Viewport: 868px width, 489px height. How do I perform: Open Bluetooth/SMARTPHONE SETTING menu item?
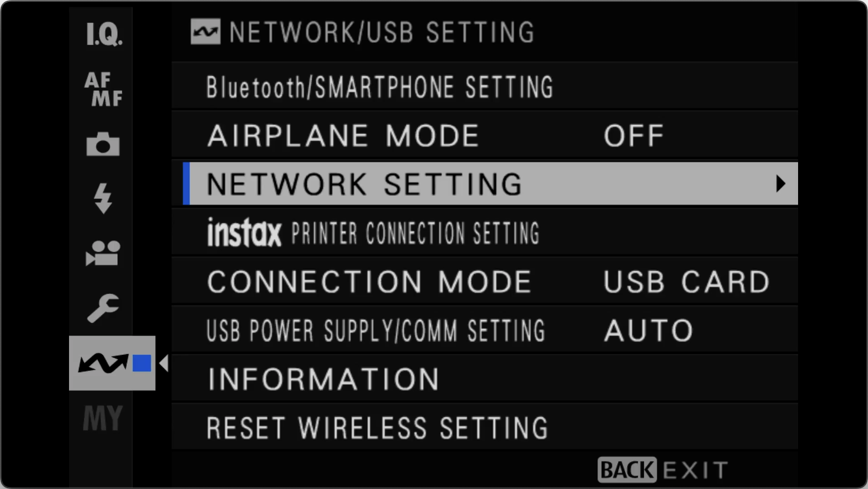(485, 87)
